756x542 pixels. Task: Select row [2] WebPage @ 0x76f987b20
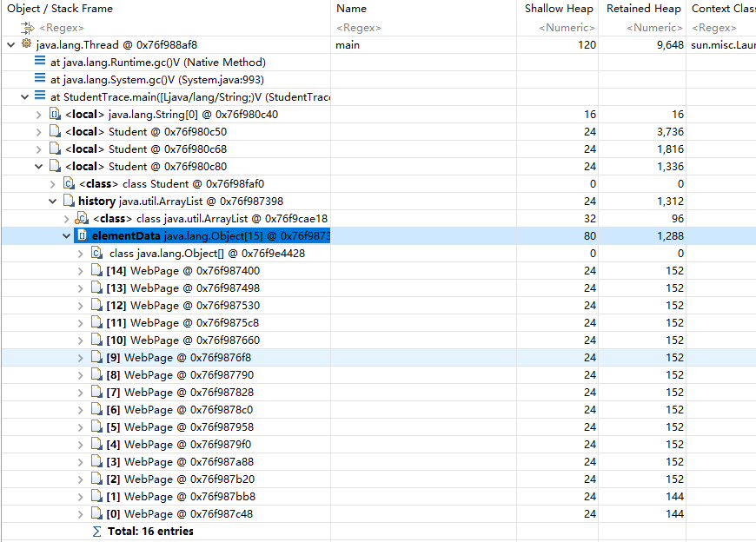pos(378,479)
